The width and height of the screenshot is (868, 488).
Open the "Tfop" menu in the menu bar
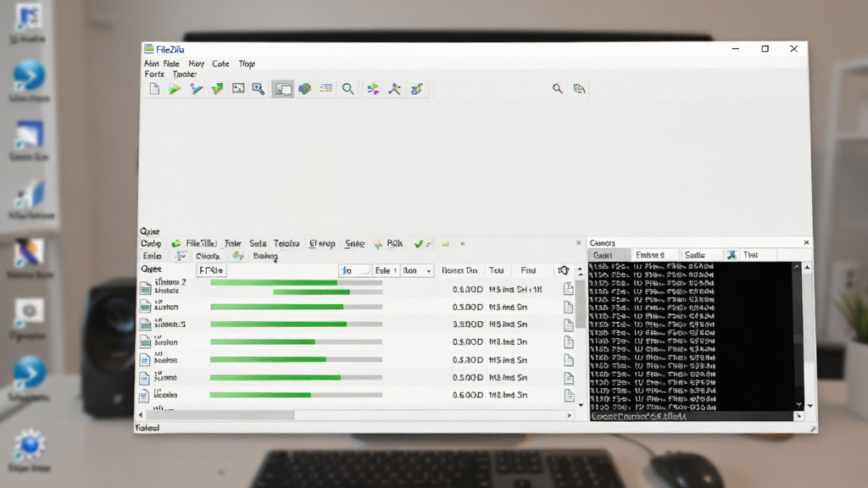tap(247, 64)
